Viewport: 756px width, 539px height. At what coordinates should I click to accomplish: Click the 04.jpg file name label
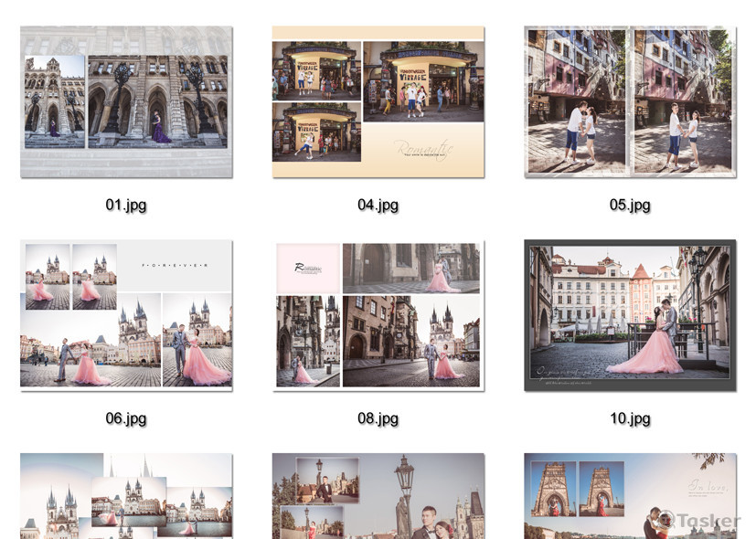(378, 205)
